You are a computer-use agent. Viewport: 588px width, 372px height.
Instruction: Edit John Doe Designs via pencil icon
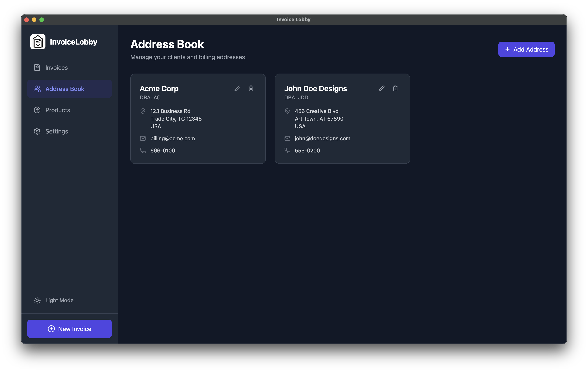pyautogui.click(x=381, y=89)
